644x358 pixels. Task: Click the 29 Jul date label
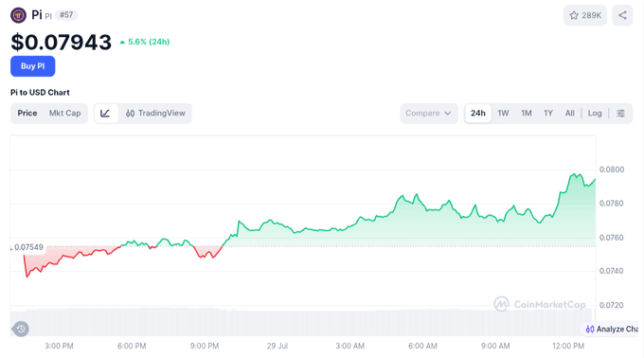coord(277,346)
